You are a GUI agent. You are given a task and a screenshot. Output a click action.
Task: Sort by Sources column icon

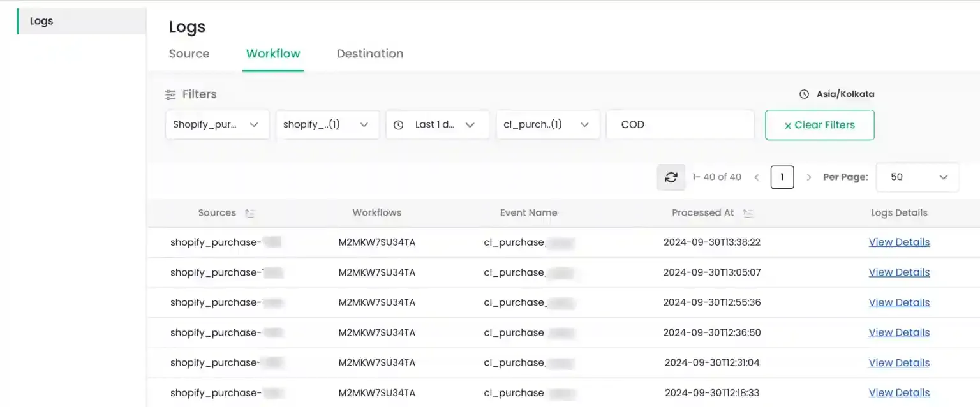coord(249,213)
